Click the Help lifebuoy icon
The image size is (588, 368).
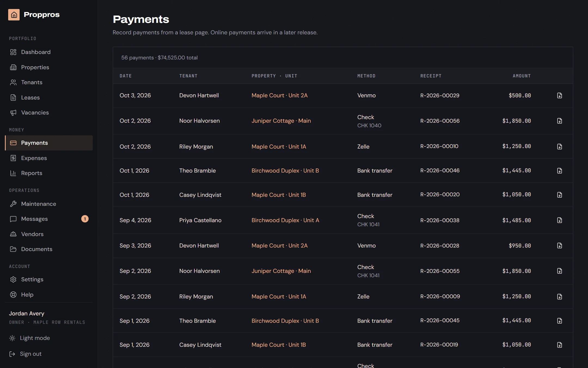(x=13, y=295)
